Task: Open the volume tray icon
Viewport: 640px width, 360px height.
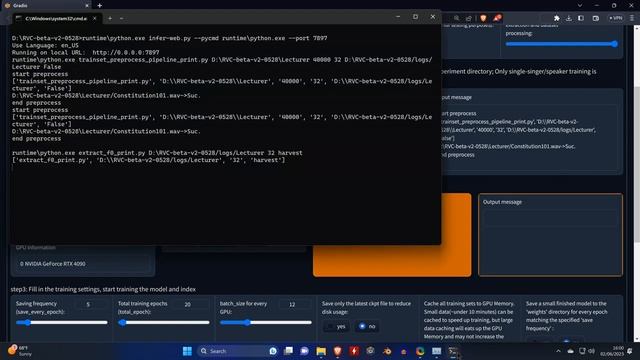Action: pyautogui.click(x=591, y=351)
